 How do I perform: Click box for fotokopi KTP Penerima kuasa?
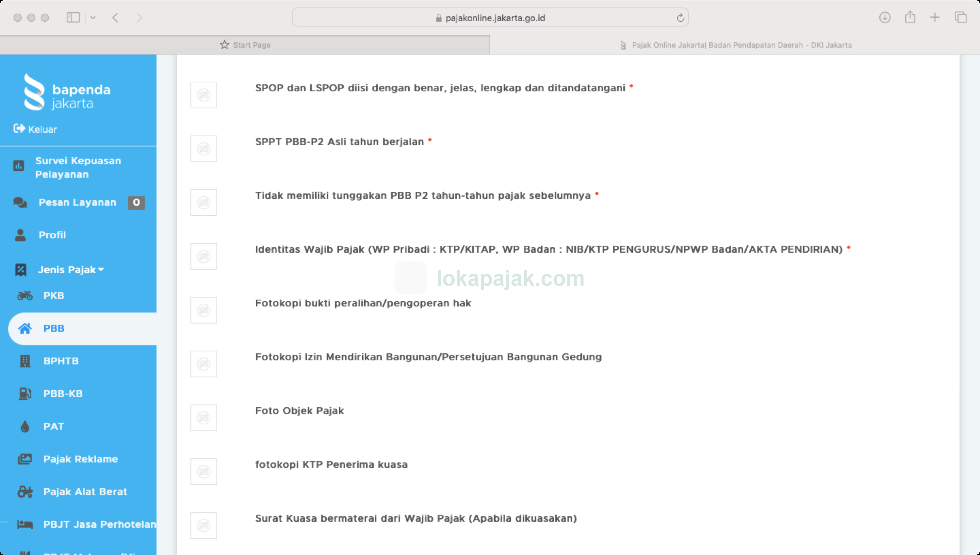tap(204, 472)
